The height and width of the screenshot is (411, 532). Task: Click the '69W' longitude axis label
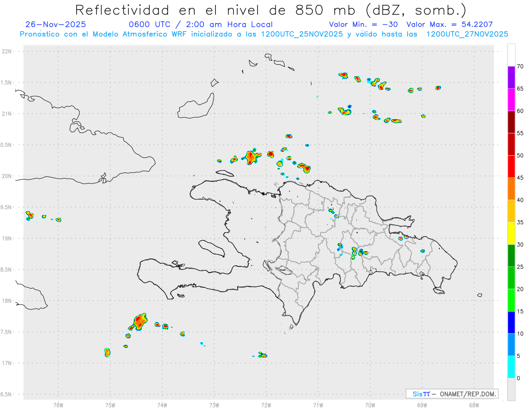422,405
